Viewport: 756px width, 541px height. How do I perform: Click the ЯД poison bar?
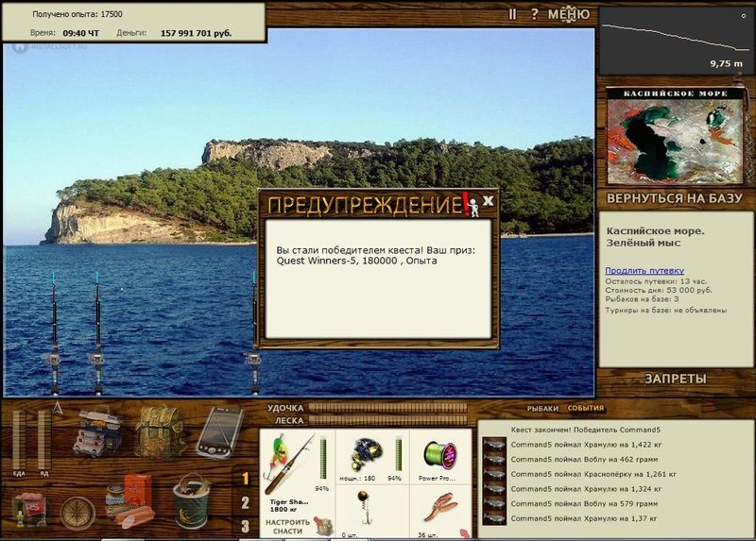43,440
